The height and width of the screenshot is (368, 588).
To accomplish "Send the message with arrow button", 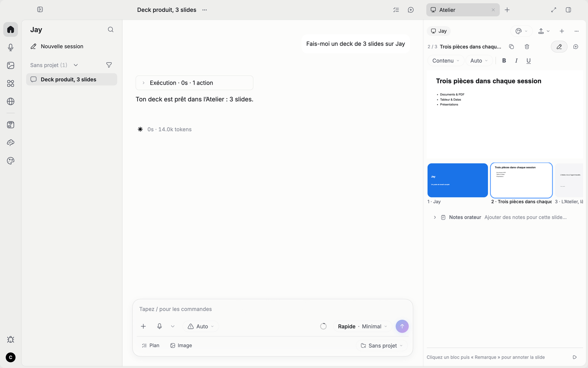I will point(402,326).
